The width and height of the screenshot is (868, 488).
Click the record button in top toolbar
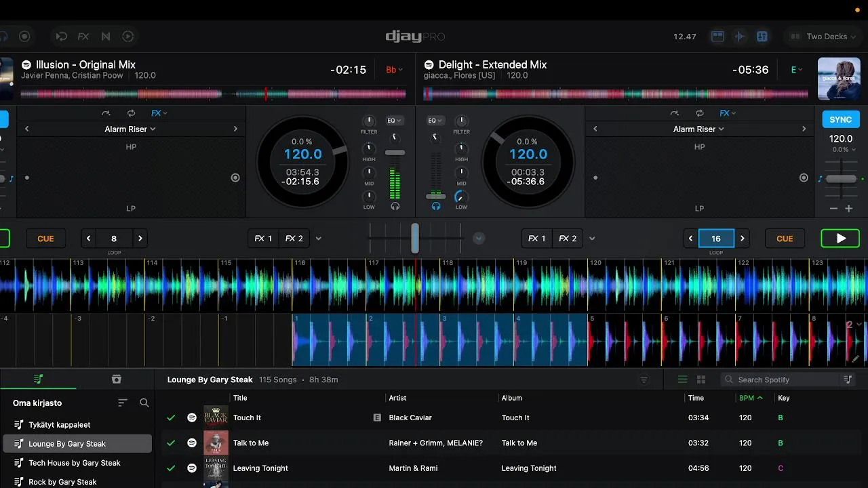[24, 37]
